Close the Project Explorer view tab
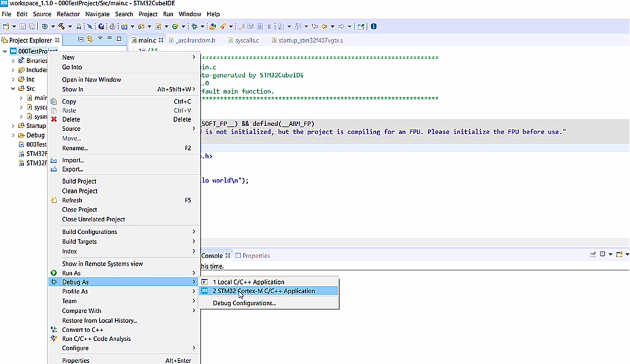630x364 pixels. point(57,40)
